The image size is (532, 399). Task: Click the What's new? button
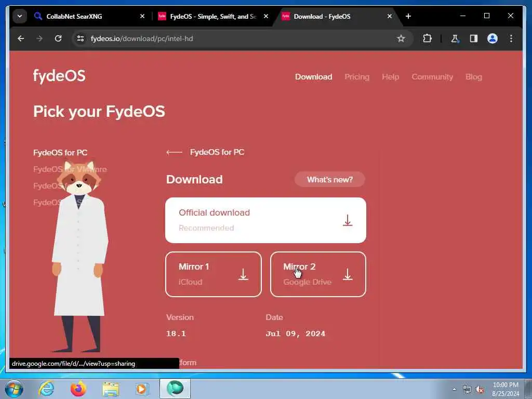tap(330, 179)
